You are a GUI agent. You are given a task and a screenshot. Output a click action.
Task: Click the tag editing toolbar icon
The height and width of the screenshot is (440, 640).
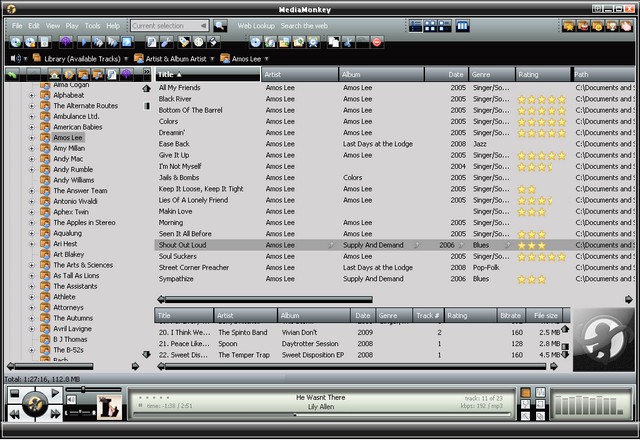(183, 42)
